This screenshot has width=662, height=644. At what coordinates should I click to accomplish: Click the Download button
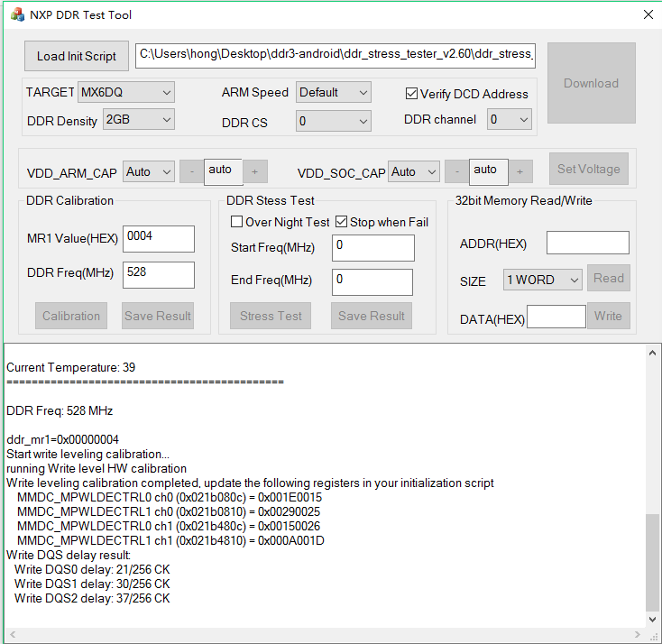click(x=591, y=83)
